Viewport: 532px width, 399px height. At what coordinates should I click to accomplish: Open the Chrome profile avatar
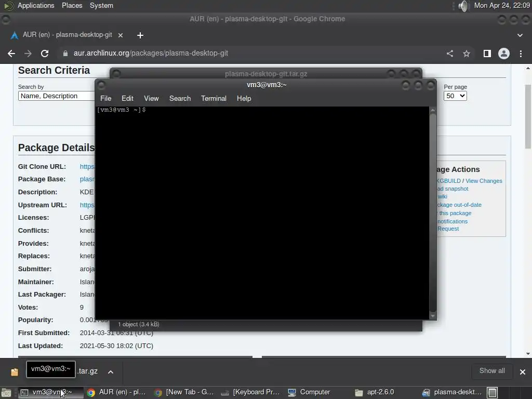tap(504, 54)
